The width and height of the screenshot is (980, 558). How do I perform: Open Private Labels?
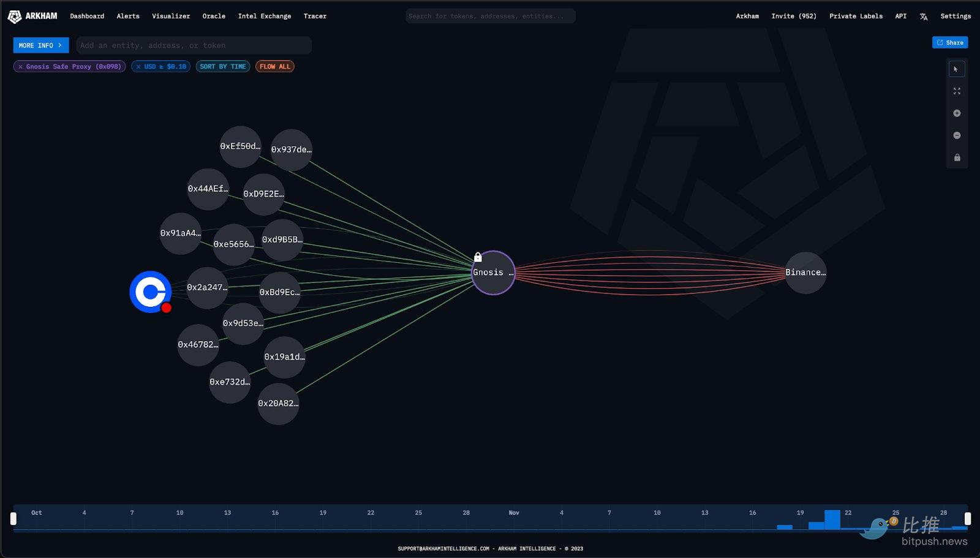tap(856, 17)
